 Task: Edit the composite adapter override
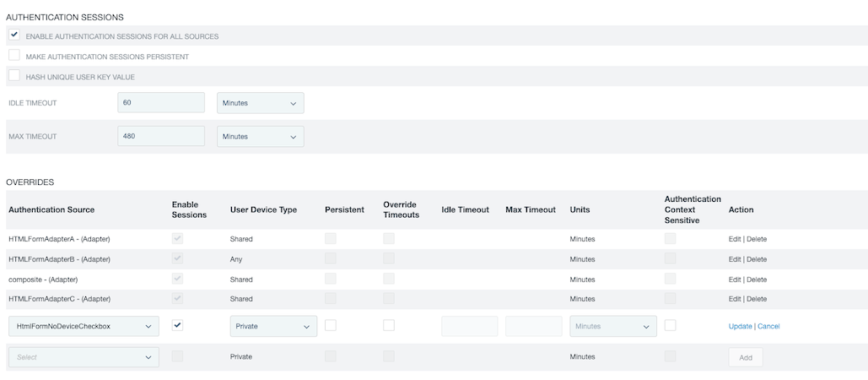pyautogui.click(x=735, y=280)
